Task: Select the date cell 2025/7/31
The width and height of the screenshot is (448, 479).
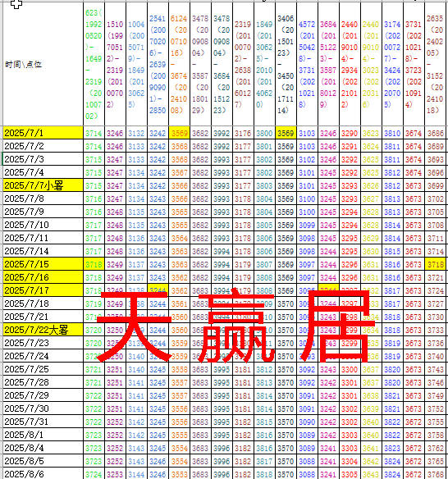Action: (43, 422)
